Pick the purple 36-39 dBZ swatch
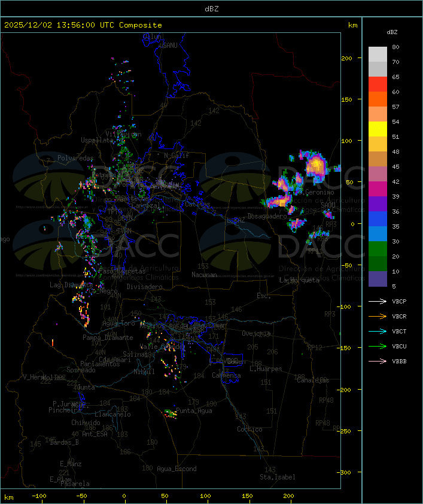Screen dimensions: 423x504 tap(378, 204)
